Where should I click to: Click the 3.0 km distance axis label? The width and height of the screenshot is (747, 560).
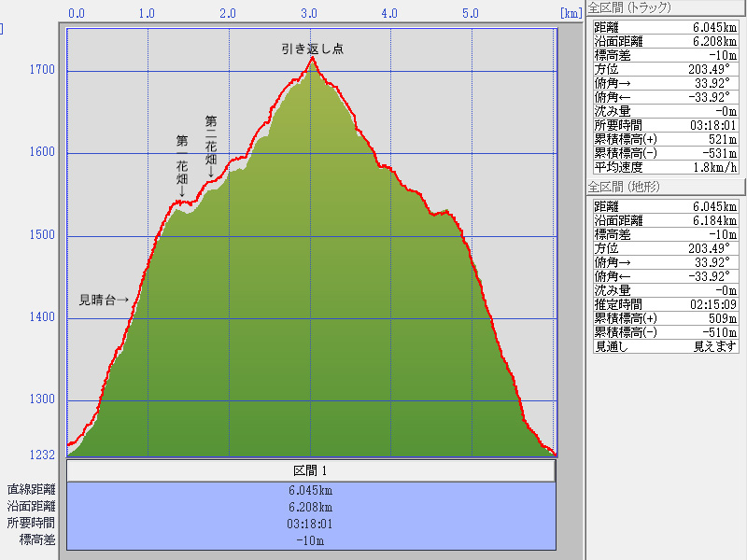click(x=310, y=14)
